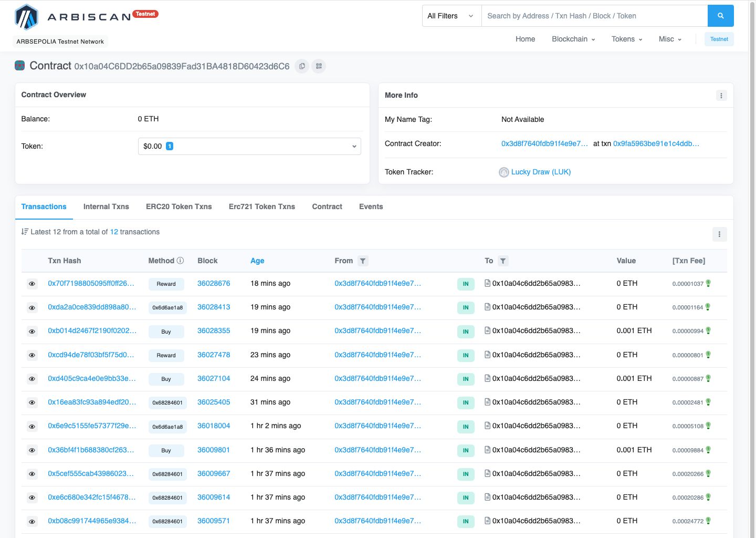Switch to the ERC20 Token Txns tab
This screenshot has width=756, height=538.
point(179,207)
